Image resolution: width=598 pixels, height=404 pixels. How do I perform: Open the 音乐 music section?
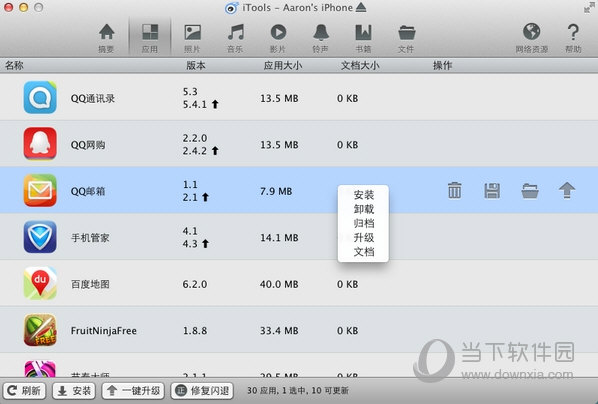[235, 38]
